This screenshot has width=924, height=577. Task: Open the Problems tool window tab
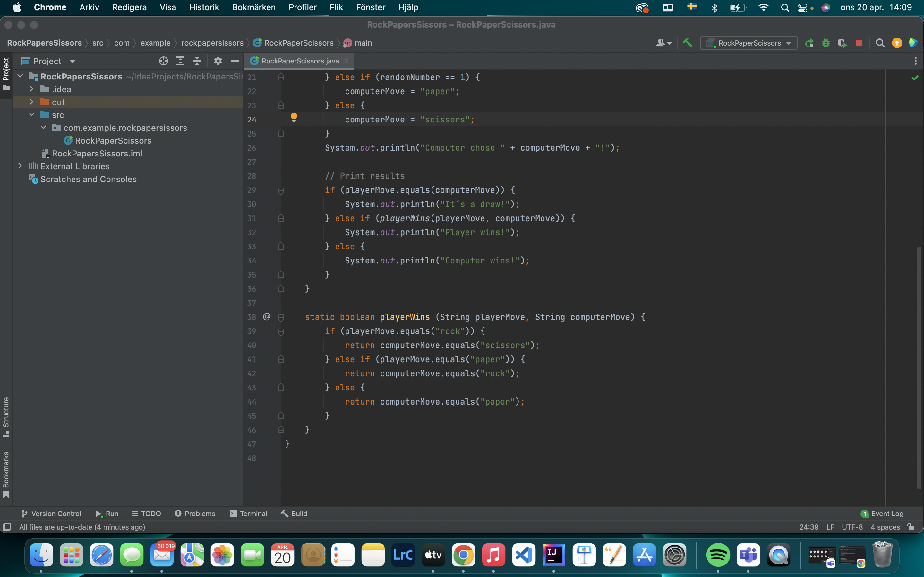tap(195, 514)
